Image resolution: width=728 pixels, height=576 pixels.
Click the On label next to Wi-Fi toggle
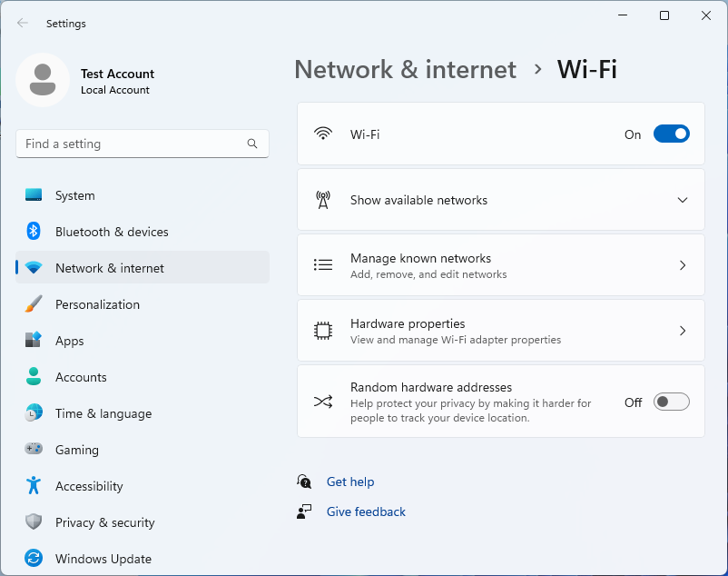pos(633,134)
